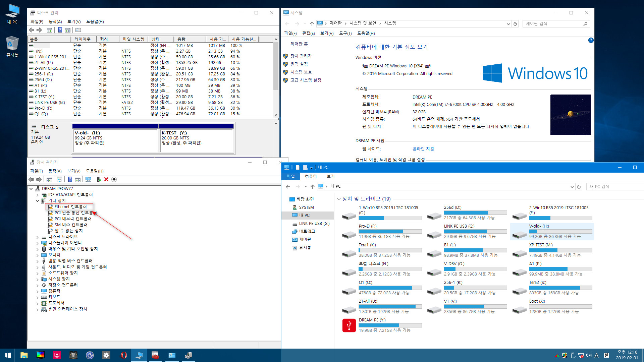Open 원격 설정 link
Image resolution: width=644 pixels, height=362 pixels.
point(299,64)
